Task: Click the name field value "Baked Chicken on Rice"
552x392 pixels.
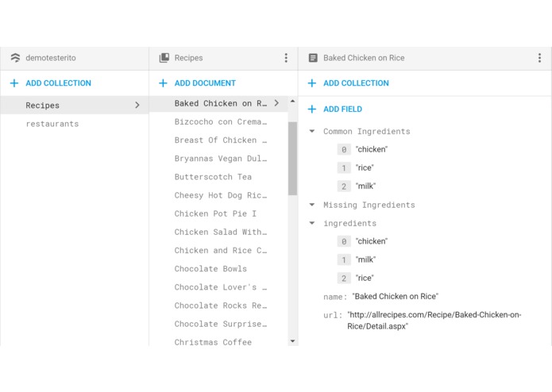Action: coord(395,296)
